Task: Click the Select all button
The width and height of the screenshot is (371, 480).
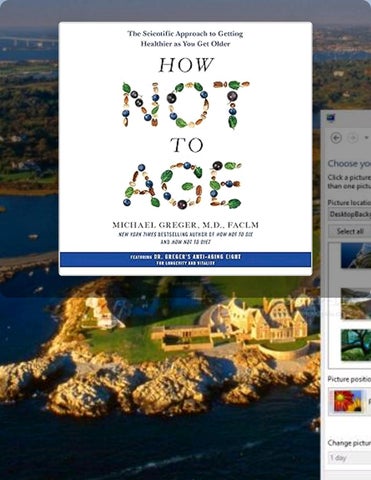Action: pyautogui.click(x=350, y=231)
